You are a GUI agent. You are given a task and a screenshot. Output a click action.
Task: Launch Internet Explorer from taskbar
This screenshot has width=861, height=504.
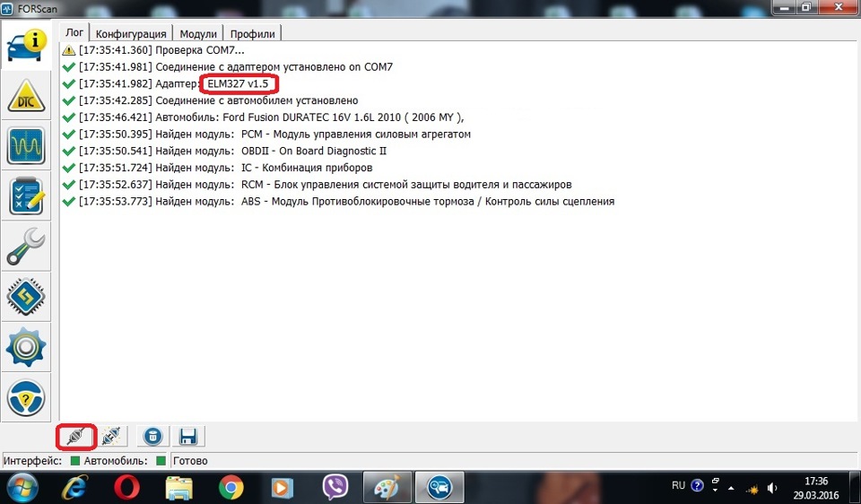tap(76, 488)
